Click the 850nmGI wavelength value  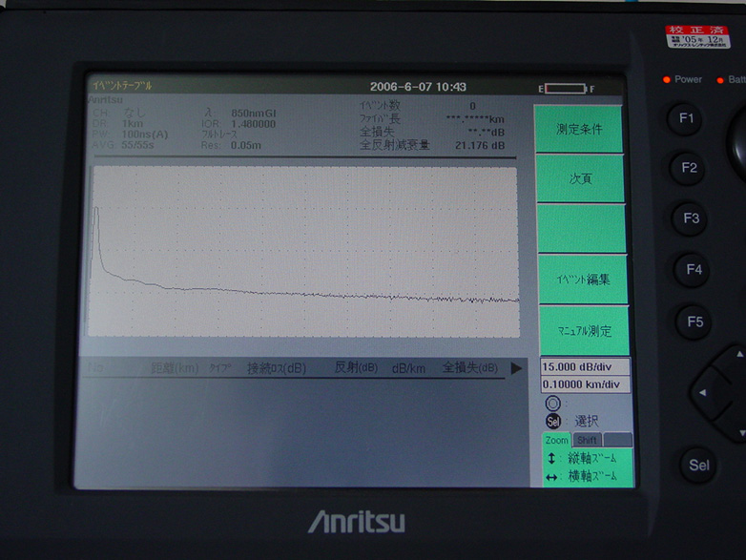(254, 114)
